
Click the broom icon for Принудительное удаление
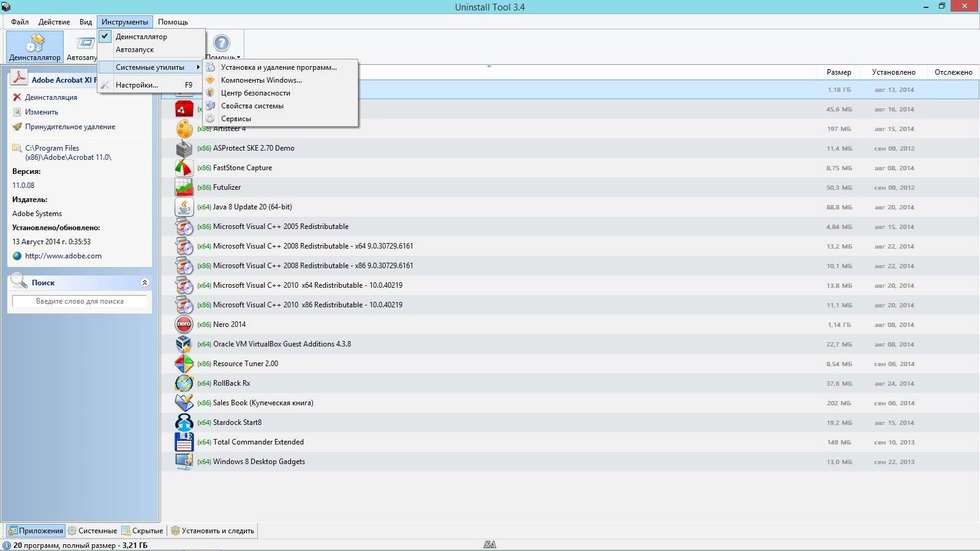click(17, 127)
